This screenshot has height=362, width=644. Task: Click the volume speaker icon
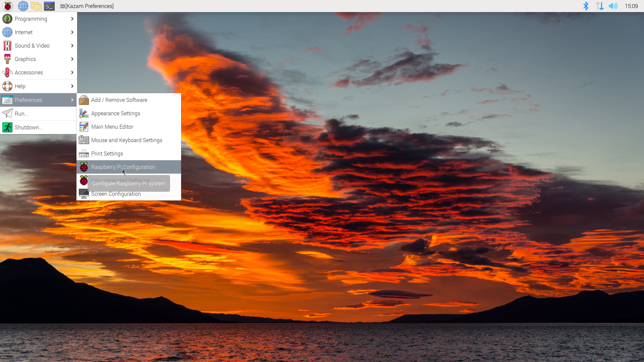[x=613, y=6]
